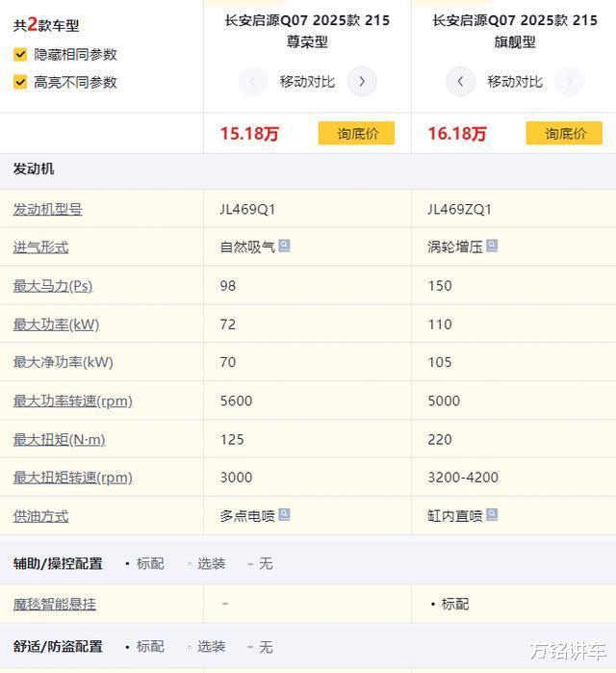Click 移动对比 label under 旗舰型
The height and width of the screenshot is (673, 616).
coord(515,82)
